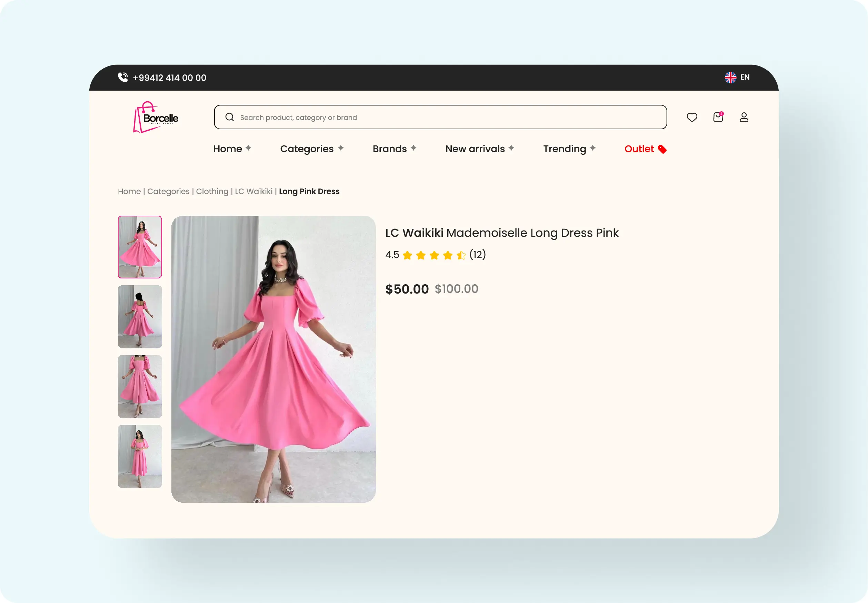Click the $50.00 sale price

click(x=407, y=289)
